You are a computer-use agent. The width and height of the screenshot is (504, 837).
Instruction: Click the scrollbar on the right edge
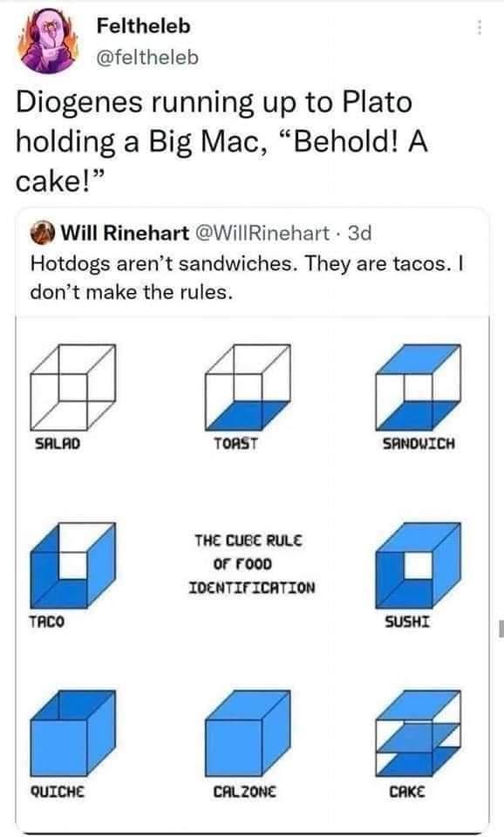[x=500, y=625]
